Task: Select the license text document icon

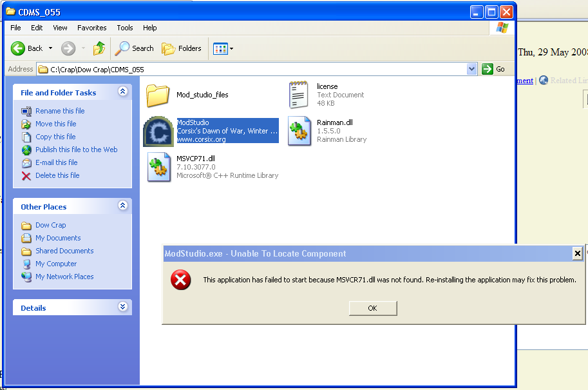Action: (298, 95)
